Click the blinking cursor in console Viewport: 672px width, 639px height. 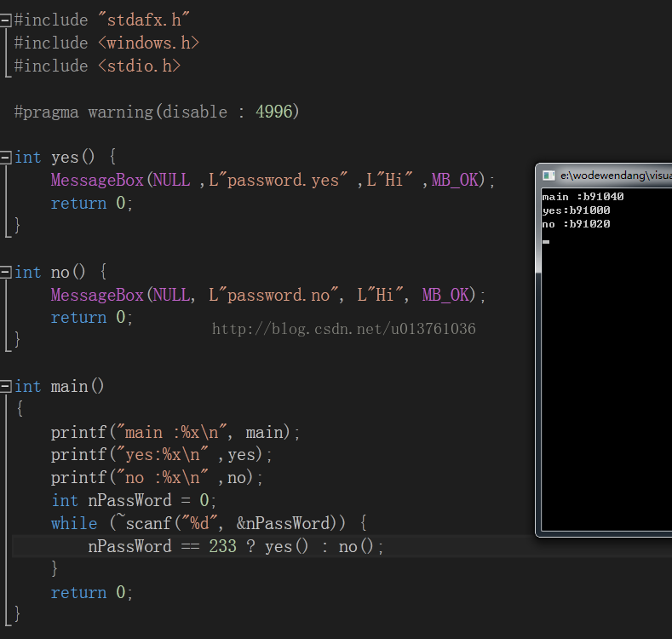pos(546,242)
